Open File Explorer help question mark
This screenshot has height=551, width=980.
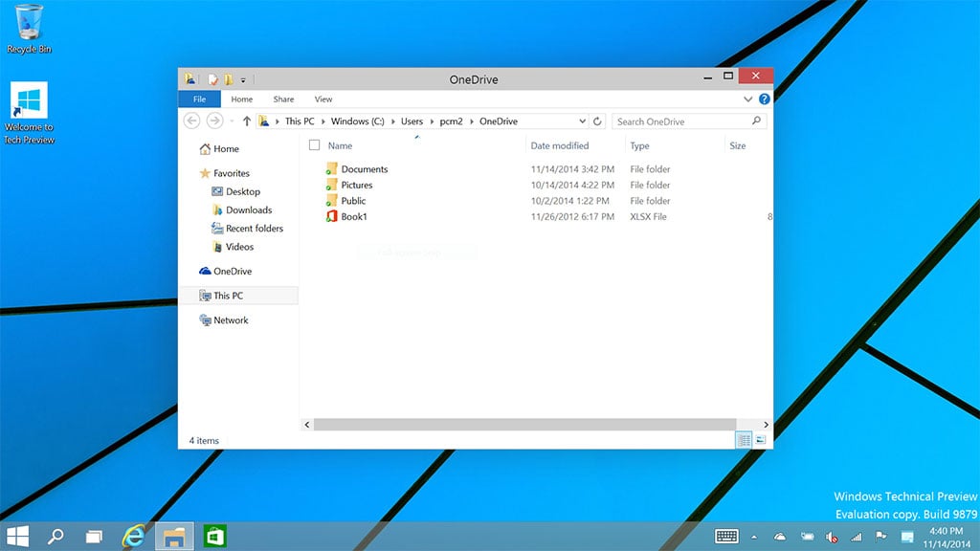pyautogui.click(x=764, y=99)
